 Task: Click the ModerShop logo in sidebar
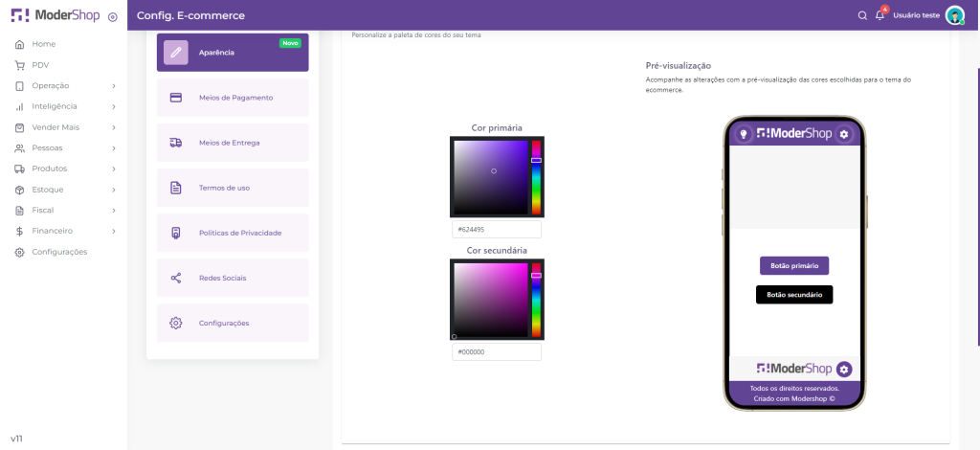point(55,15)
